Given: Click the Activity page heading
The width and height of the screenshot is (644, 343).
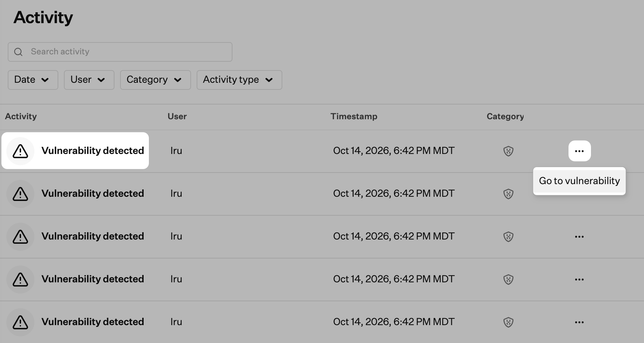Looking at the screenshot, I should (x=43, y=18).
